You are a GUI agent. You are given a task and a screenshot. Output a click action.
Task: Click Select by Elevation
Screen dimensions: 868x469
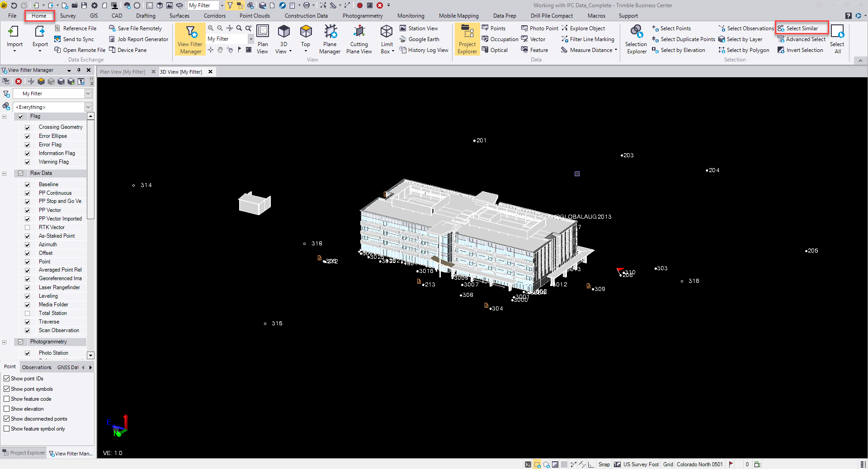[x=679, y=50]
